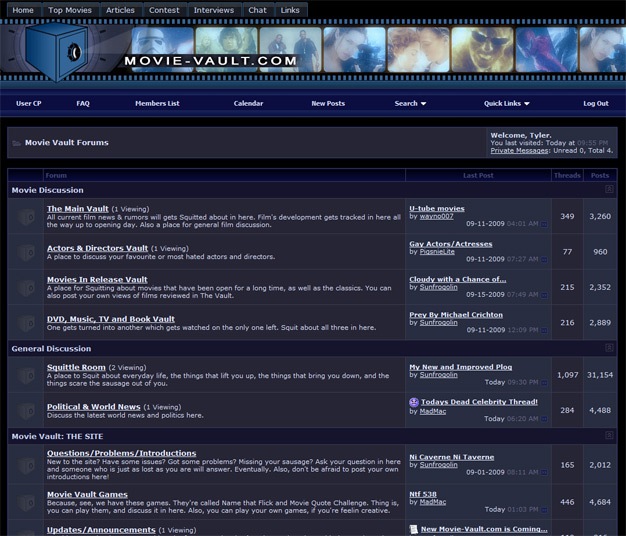
Task: Open Ni Caverne Ni Taverne thread
Action: click(452, 457)
